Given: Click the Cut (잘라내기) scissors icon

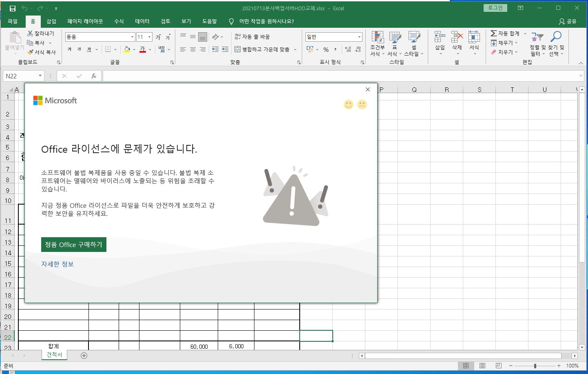Looking at the screenshot, I should pyautogui.click(x=30, y=33).
